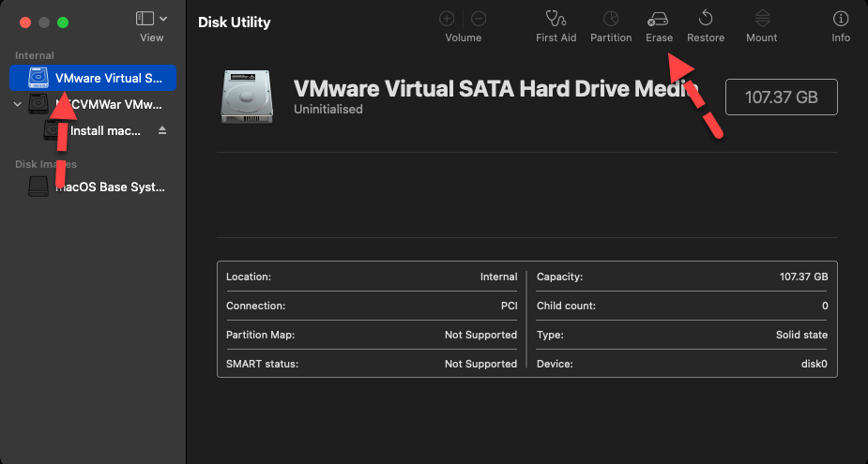
Task: Click the large hard drive image
Action: point(248,97)
